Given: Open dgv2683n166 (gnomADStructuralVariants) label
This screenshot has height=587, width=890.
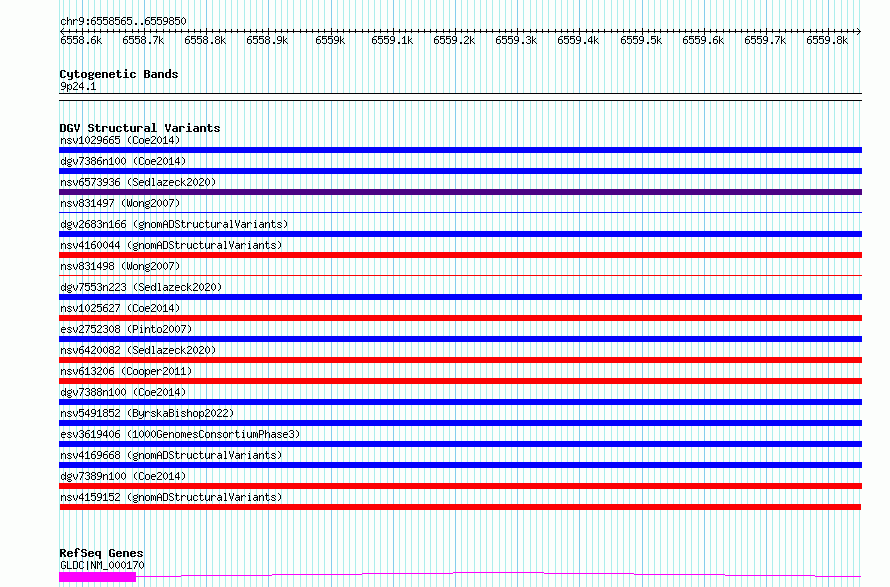Looking at the screenshot, I should 174,224.
